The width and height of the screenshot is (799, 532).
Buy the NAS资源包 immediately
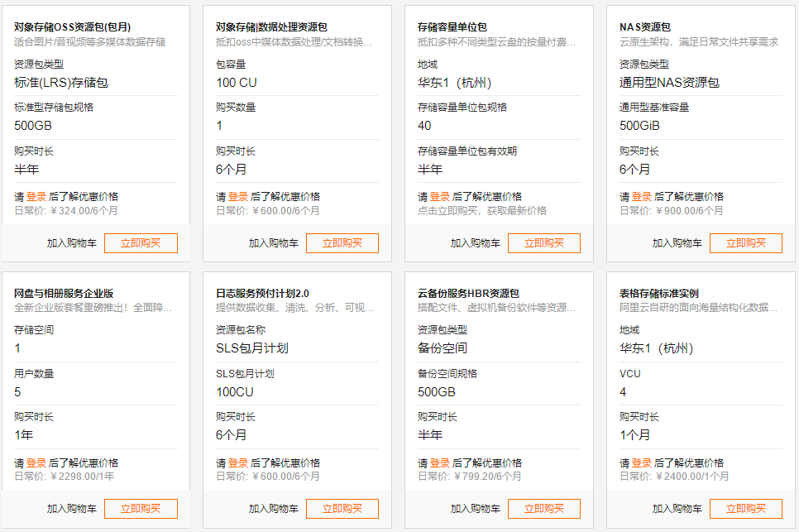[x=745, y=242]
